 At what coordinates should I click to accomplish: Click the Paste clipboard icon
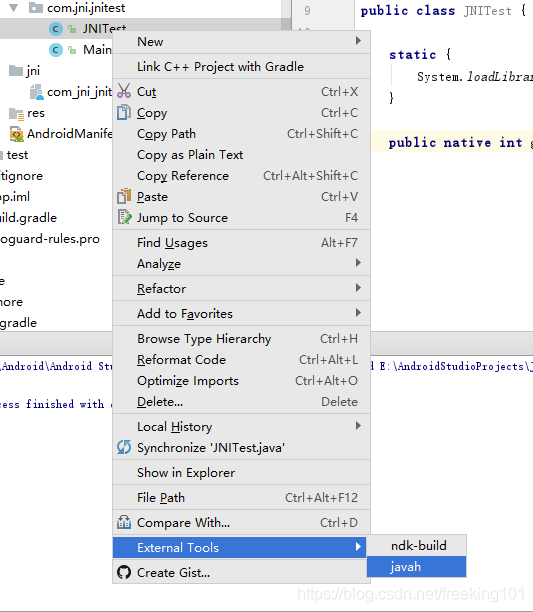[124, 196]
